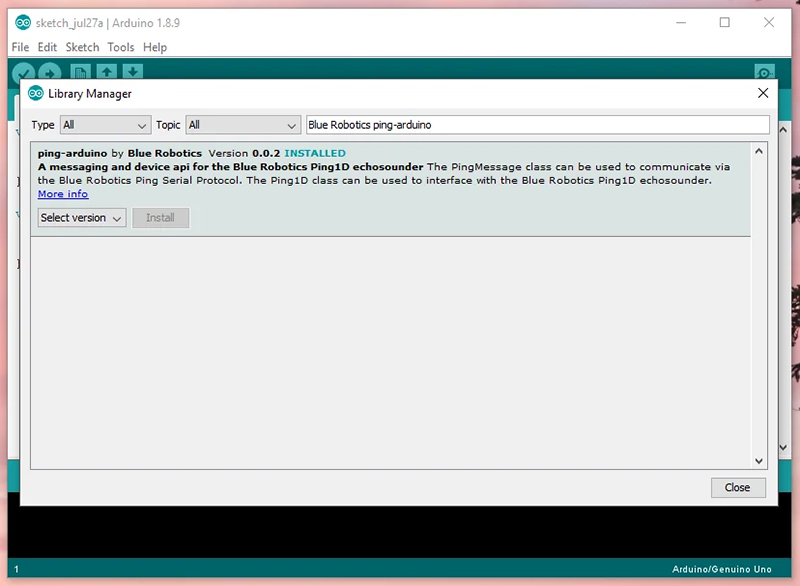Click the library list scrollbar down arrow

[759, 461]
